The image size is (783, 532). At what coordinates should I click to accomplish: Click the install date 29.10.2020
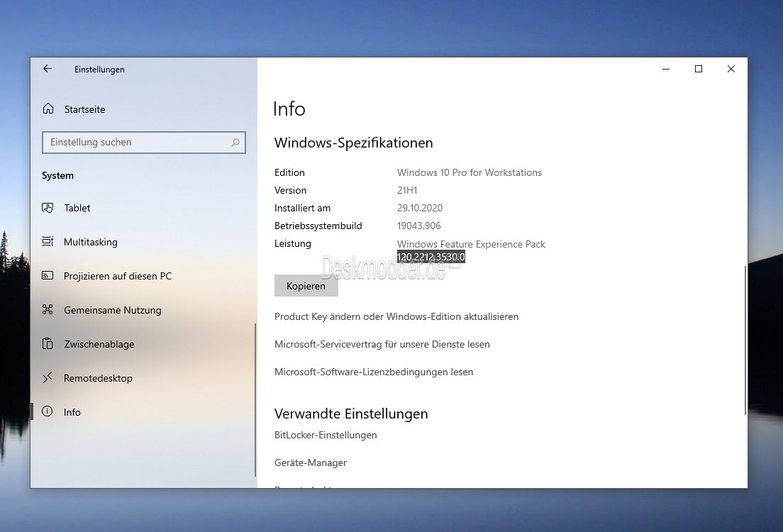pos(420,209)
